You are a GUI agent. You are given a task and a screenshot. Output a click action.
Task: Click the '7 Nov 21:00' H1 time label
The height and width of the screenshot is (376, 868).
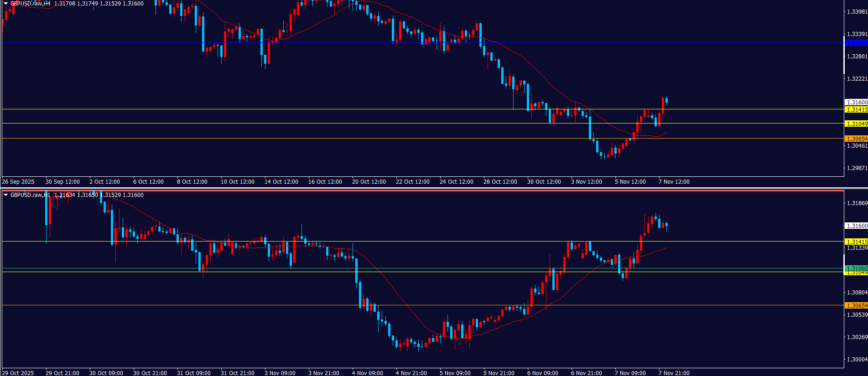coord(674,373)
